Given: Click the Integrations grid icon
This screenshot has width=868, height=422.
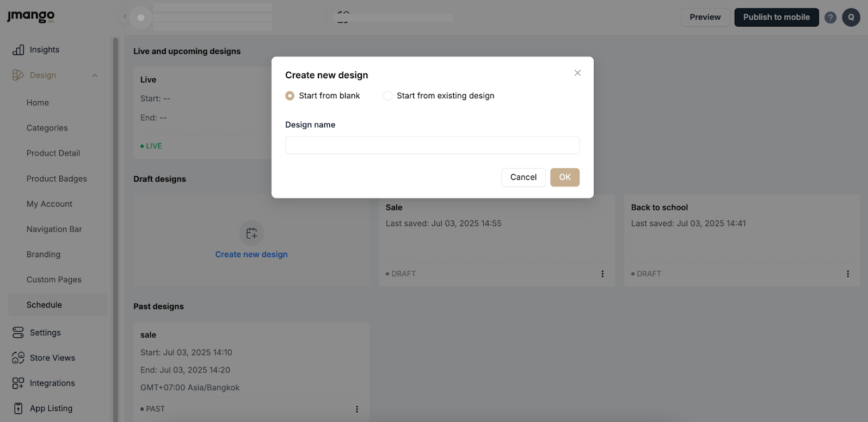Looking at the screenshot, I should (19, 383).
